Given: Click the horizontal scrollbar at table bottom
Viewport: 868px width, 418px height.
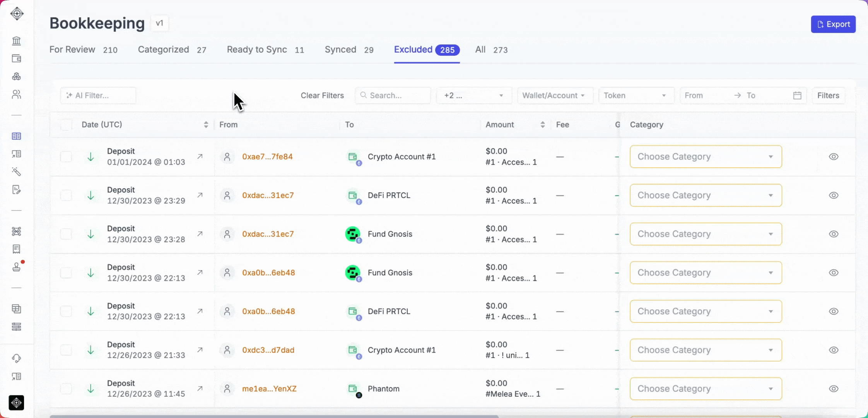Looking at the screenshot, I should [274, 416].
